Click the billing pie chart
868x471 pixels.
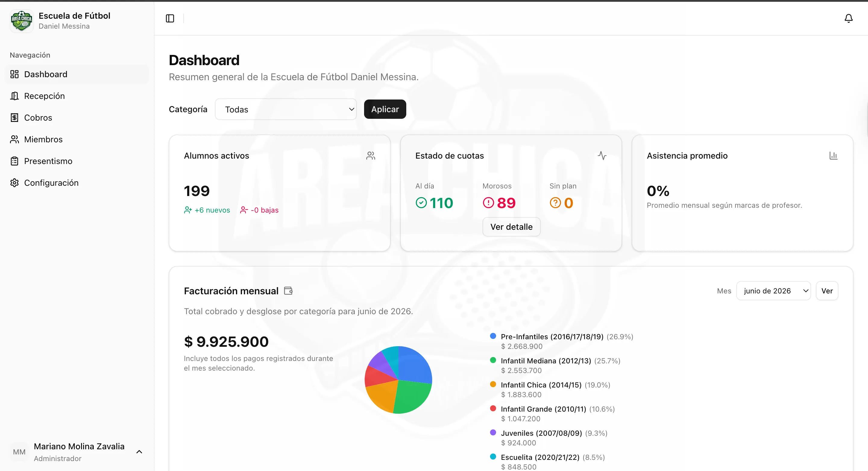click(x=398, y=380)
